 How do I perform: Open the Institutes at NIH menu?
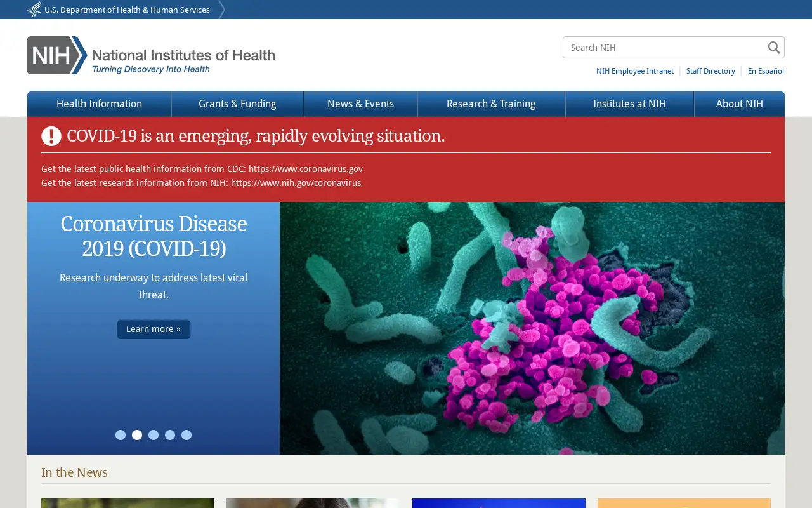(629, 104)
